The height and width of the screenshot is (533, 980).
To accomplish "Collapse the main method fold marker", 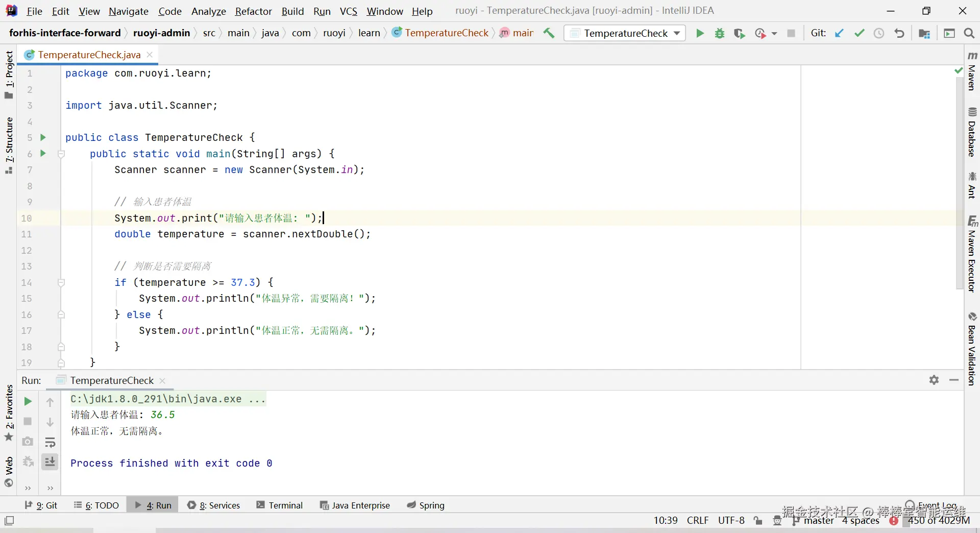I will coord(61,154).
